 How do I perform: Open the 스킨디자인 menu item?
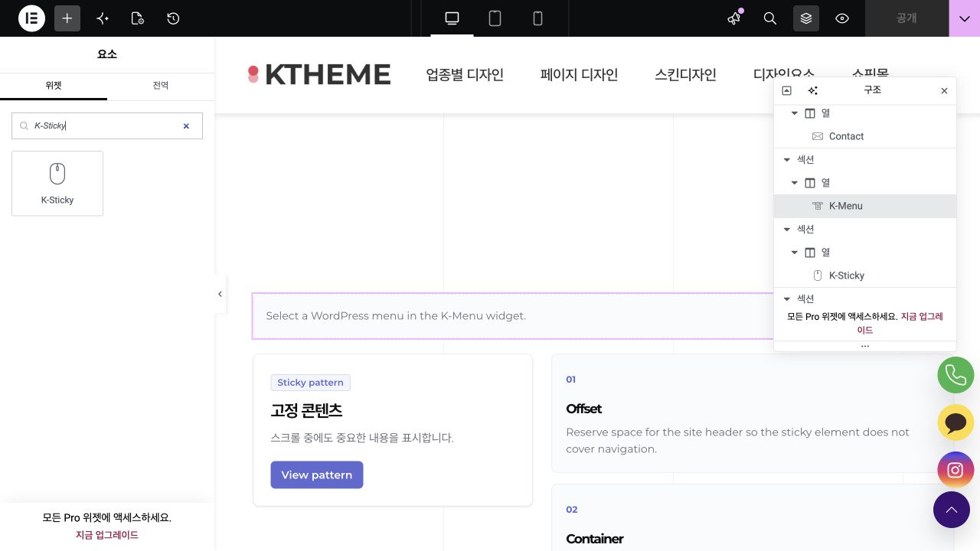[685, 75]
